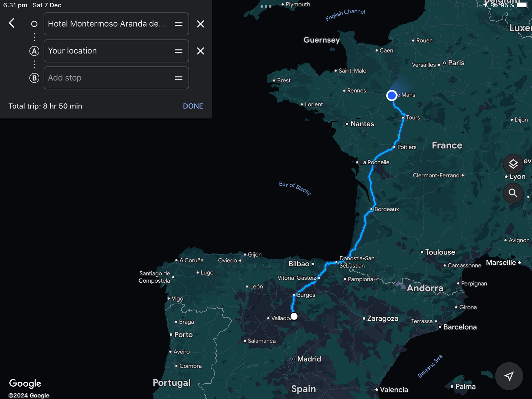
Task: Select Tours city label
Action: click(x=413, y=117)
